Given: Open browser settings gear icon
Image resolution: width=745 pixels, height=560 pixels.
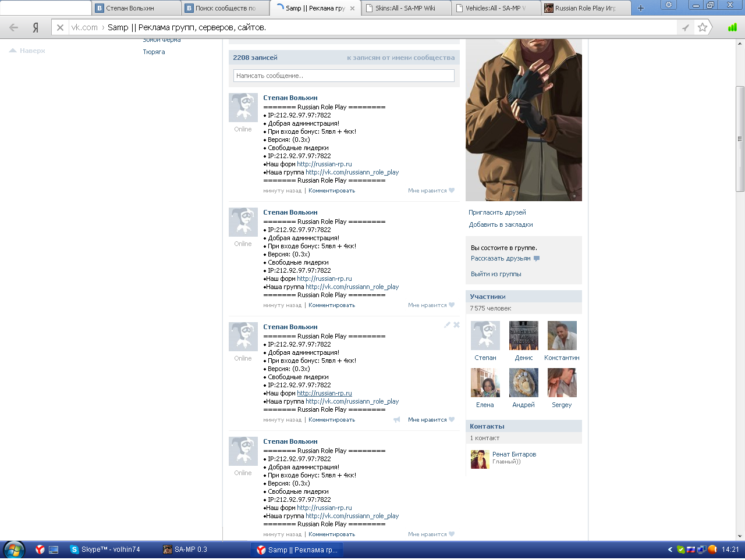Looking at the screenshot, I should click(x=669, y=5).
